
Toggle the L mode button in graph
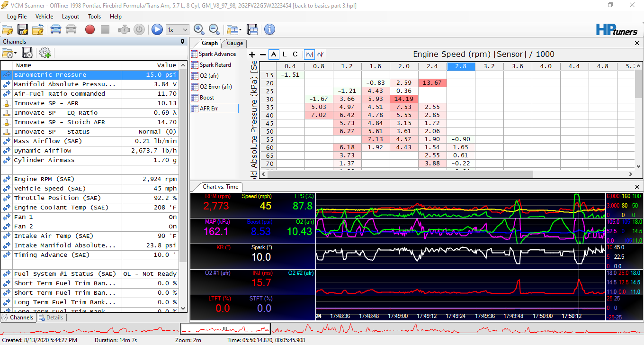285,54
